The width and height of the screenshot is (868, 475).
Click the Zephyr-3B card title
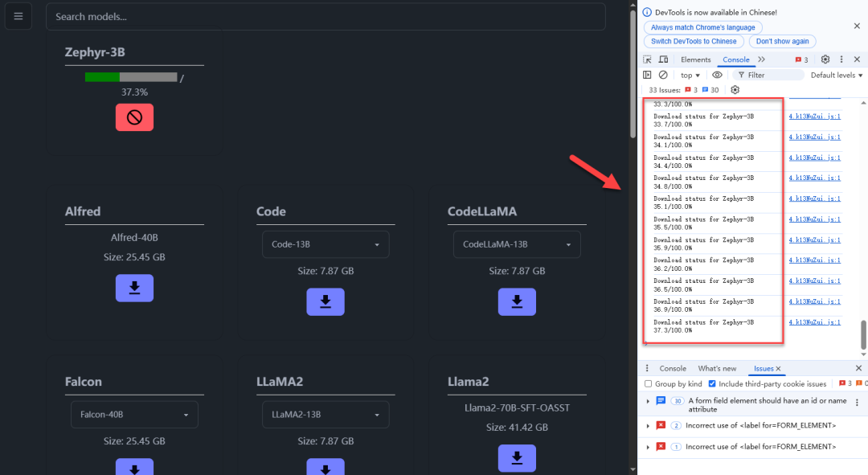point(95,52)
